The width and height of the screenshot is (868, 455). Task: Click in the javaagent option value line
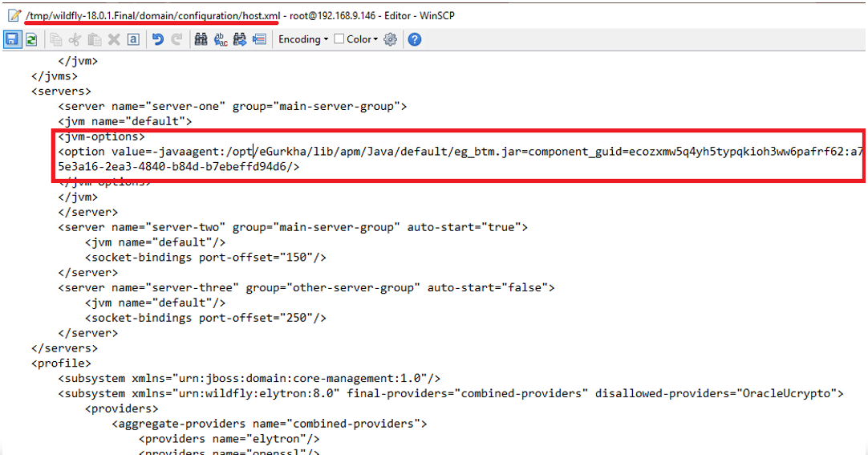[x=460, y=152]
